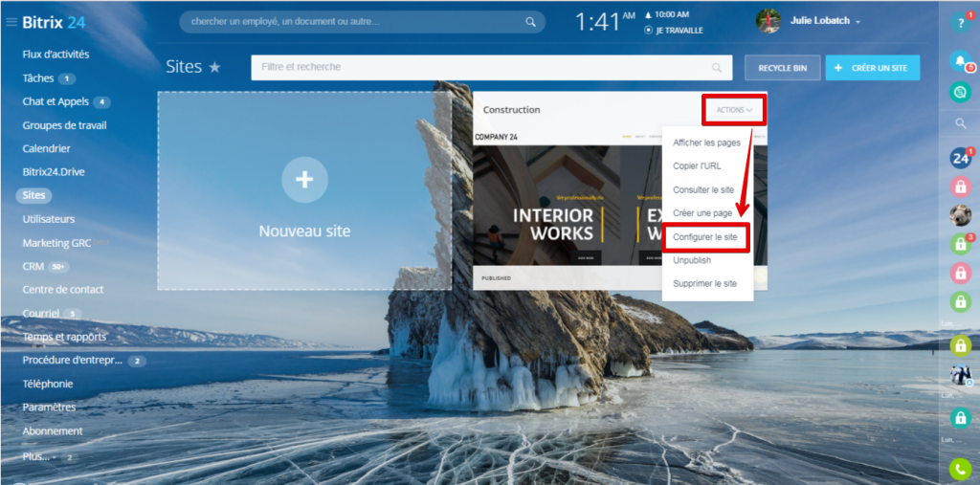The height and width of the screenshot is (485, 980).
Task: Focus the top employee/document search box
Action: coord(362,22)
